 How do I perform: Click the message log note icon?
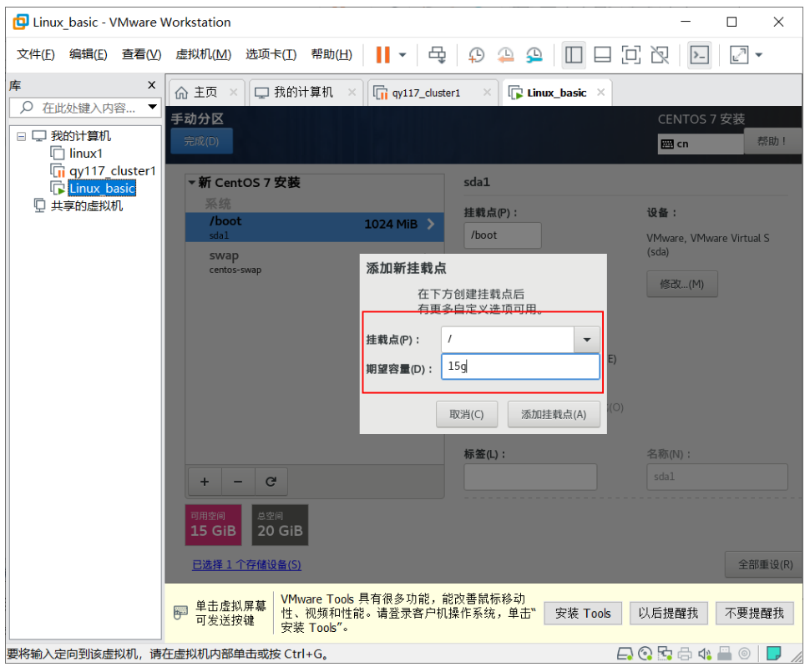tap(774, 654)
